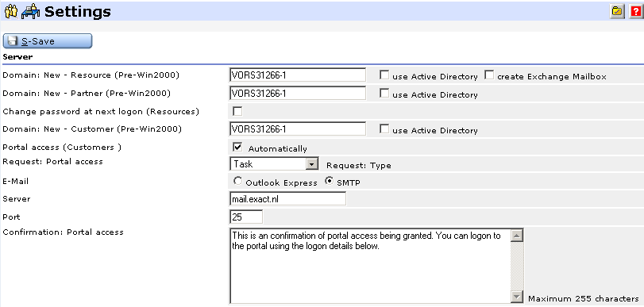Click the floppy disk icon on Save button
The height and width of the screenshot is (307, 644).
click(x=13, y=41)
